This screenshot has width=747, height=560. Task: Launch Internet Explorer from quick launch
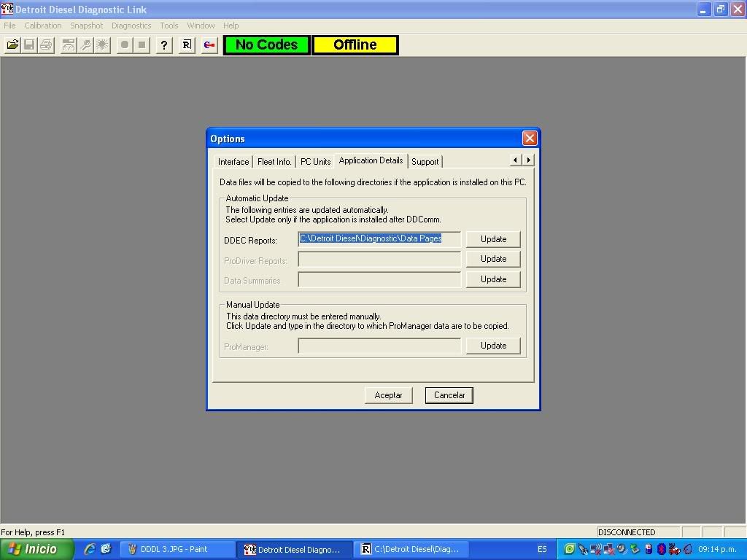[x=89, y=549]
